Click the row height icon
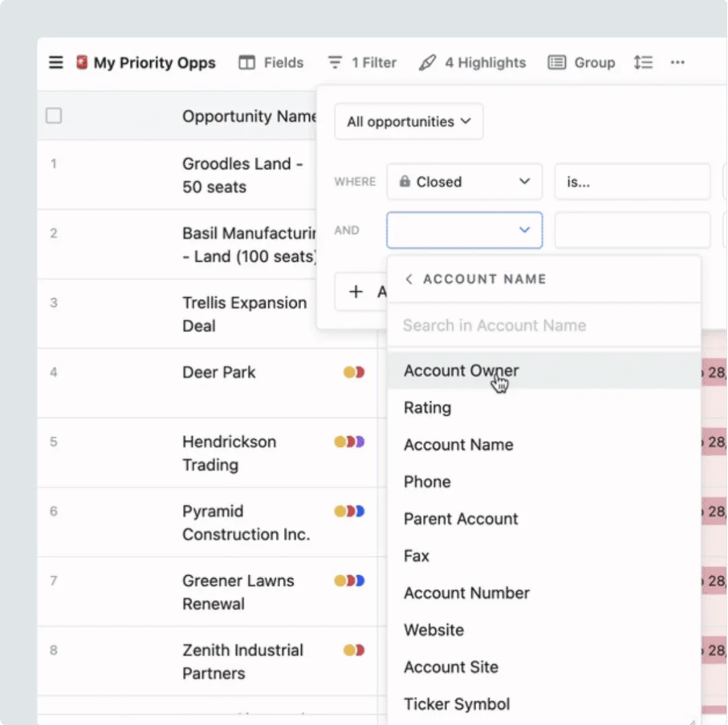Image resolution: width=728 pixels, height=725 pixels. pos(643,62)
